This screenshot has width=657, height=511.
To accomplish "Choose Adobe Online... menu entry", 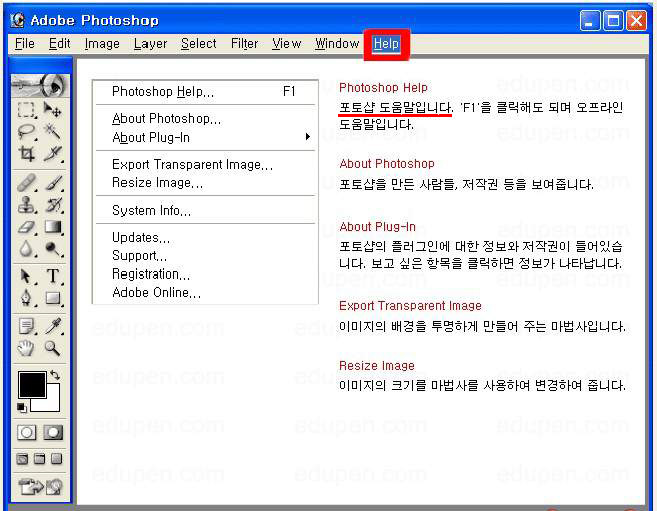I will (x=205, y=292).
